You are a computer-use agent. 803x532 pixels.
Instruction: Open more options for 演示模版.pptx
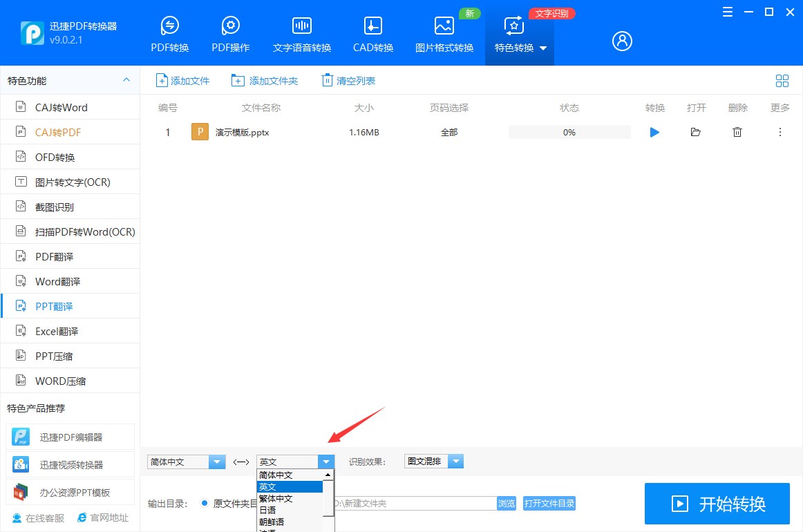tap(780, 132)
